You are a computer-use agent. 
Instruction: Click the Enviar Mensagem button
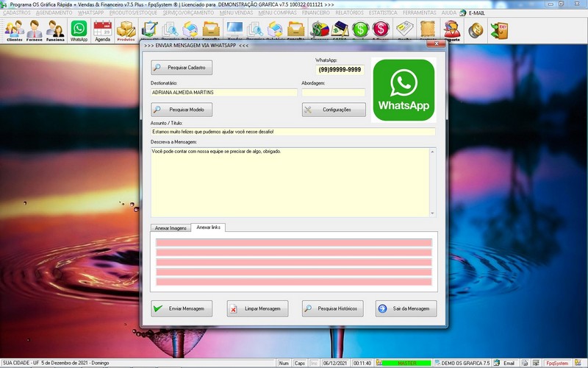tap(182, 308)
